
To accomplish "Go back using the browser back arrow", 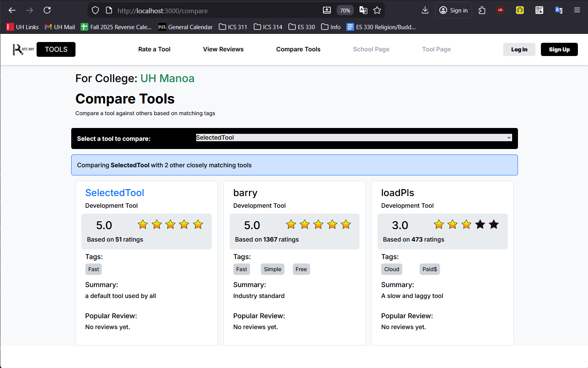I will pos(12,11).
